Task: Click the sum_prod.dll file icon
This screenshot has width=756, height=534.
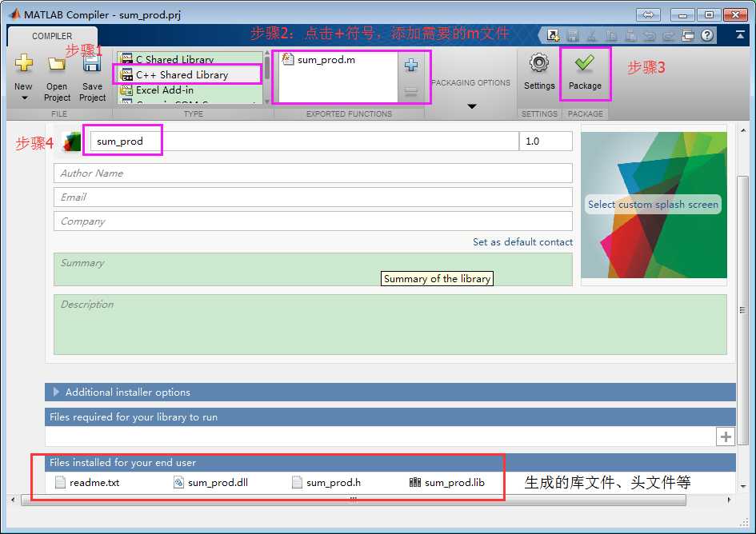Action: [178, 482]
